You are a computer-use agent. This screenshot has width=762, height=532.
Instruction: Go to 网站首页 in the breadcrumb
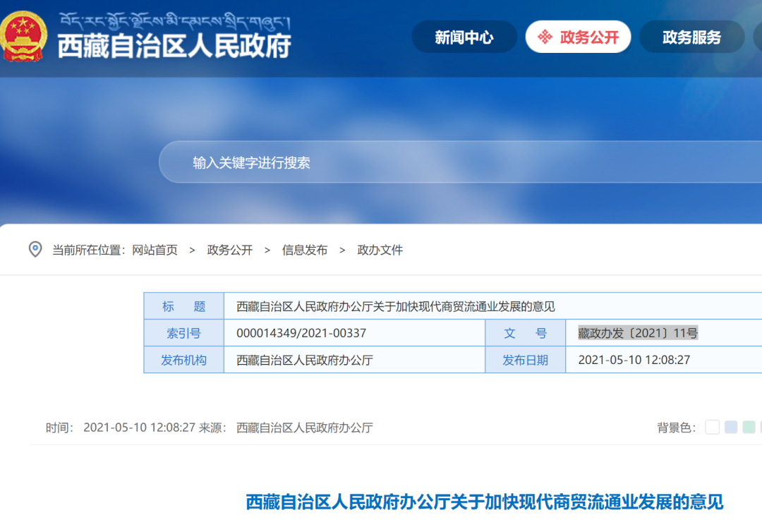pyautogui.click(x=155, y=250)
